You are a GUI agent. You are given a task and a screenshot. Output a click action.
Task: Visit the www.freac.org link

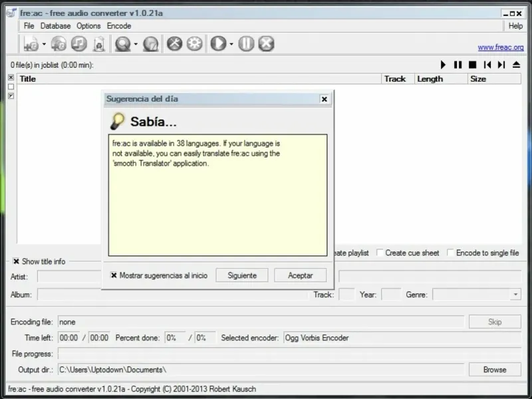501,47
